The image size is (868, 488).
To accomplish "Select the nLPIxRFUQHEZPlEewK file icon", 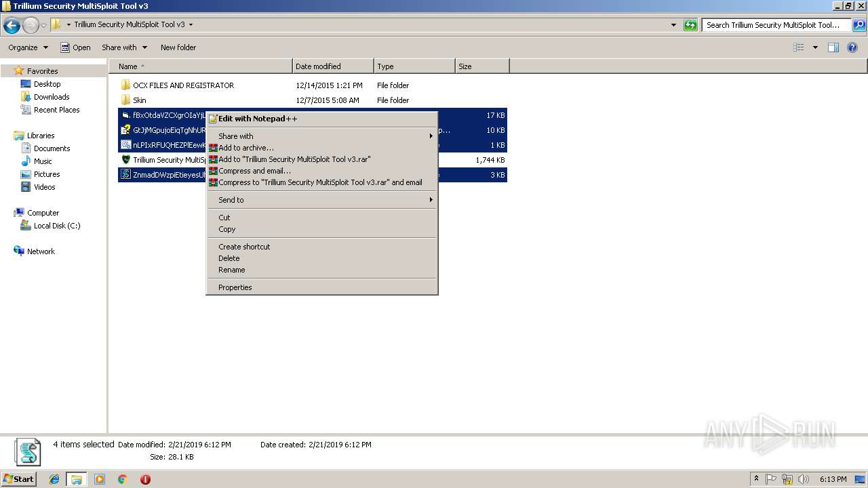I will tap(125, 145).
